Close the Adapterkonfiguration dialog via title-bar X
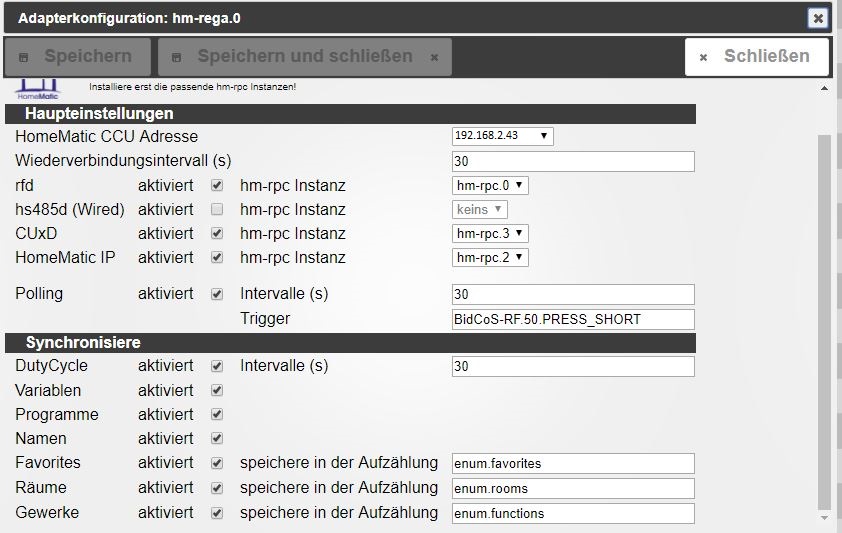 tap(818, 18)
